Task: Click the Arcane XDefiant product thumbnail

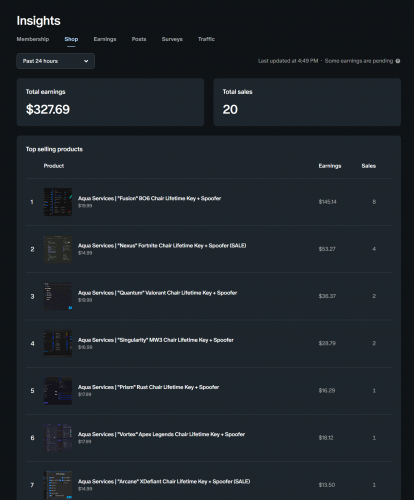Action: tap(58, 485)
